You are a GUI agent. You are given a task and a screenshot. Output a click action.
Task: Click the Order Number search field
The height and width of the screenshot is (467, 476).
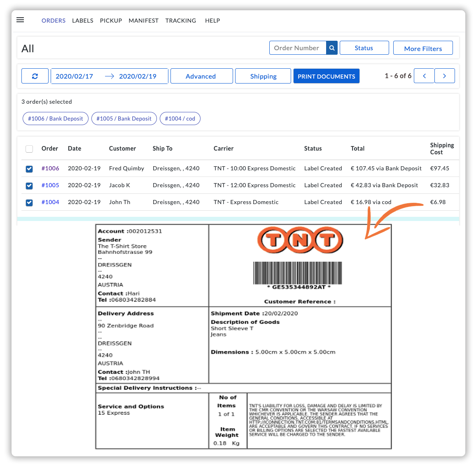coord(298,48)
